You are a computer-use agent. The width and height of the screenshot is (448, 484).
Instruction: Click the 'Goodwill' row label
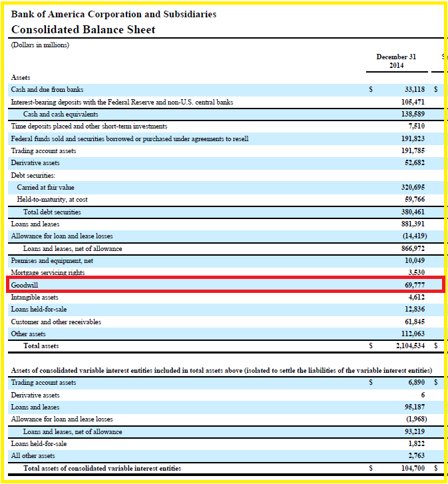(x=25, y=285)
